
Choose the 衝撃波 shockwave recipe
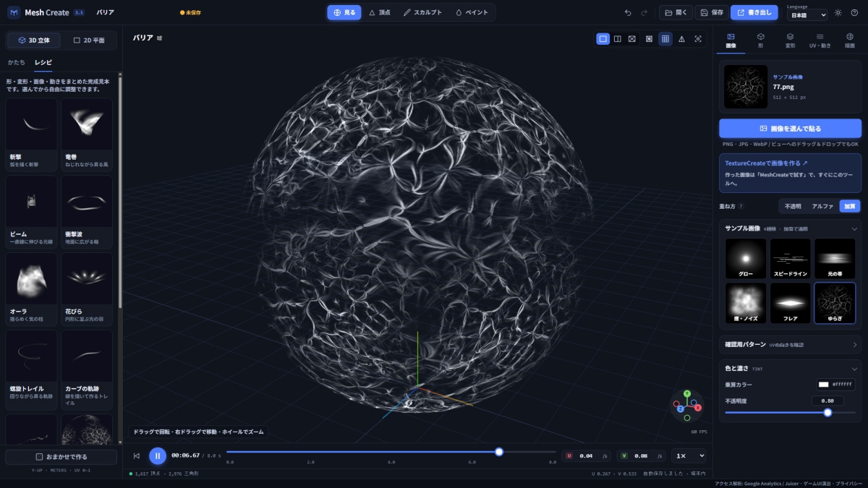coord(87,212)
